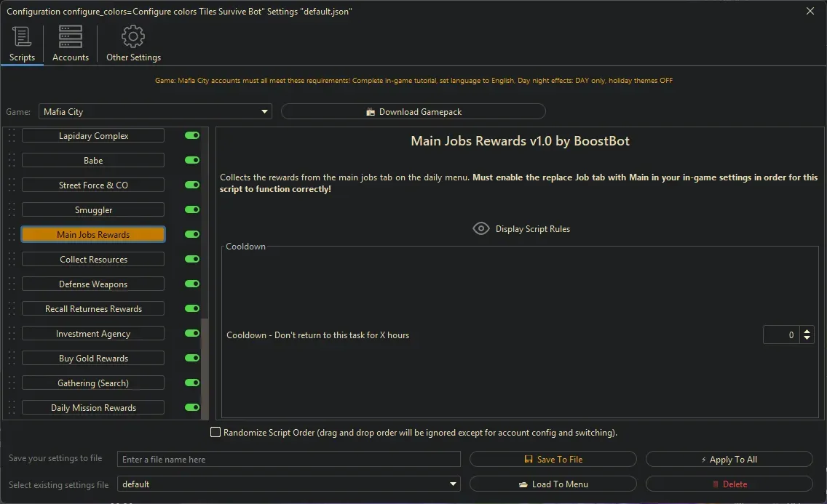This screenshot has height=504, width=827.
Task: Increase cooldown hours with the up stepper
Action: point(807,330)
